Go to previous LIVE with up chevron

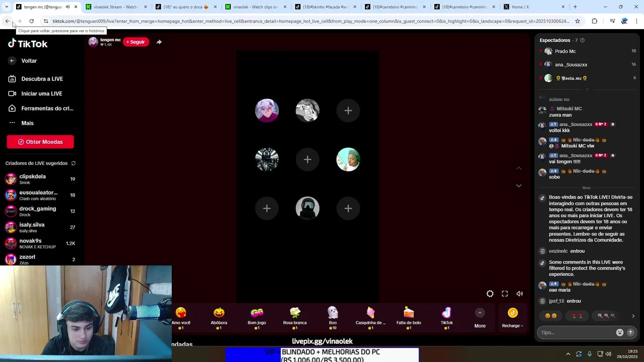click(519, 168)
